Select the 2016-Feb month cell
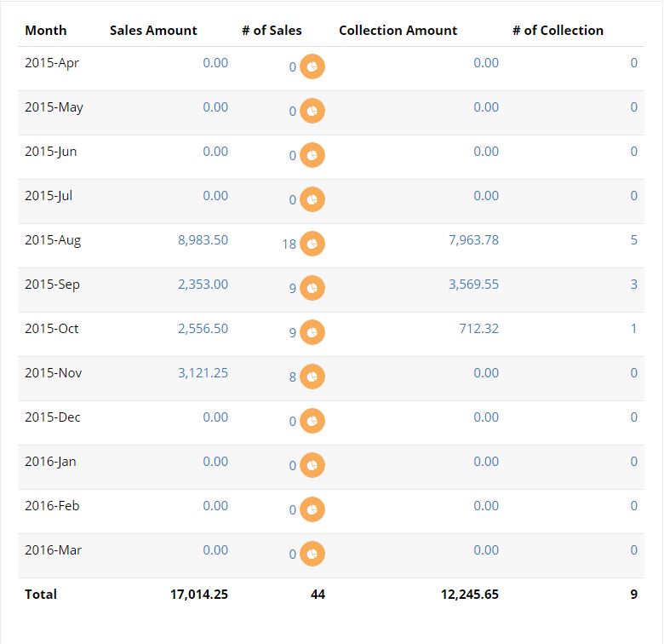 point(52,506)
